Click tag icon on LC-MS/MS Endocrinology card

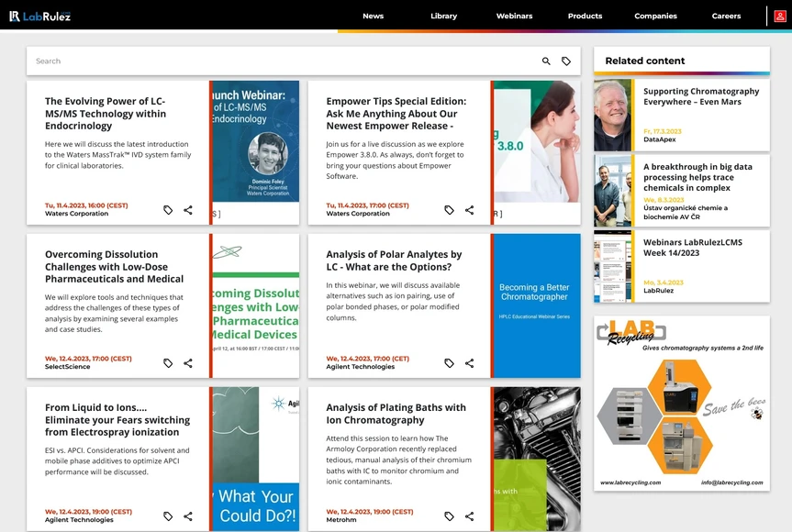168,210
